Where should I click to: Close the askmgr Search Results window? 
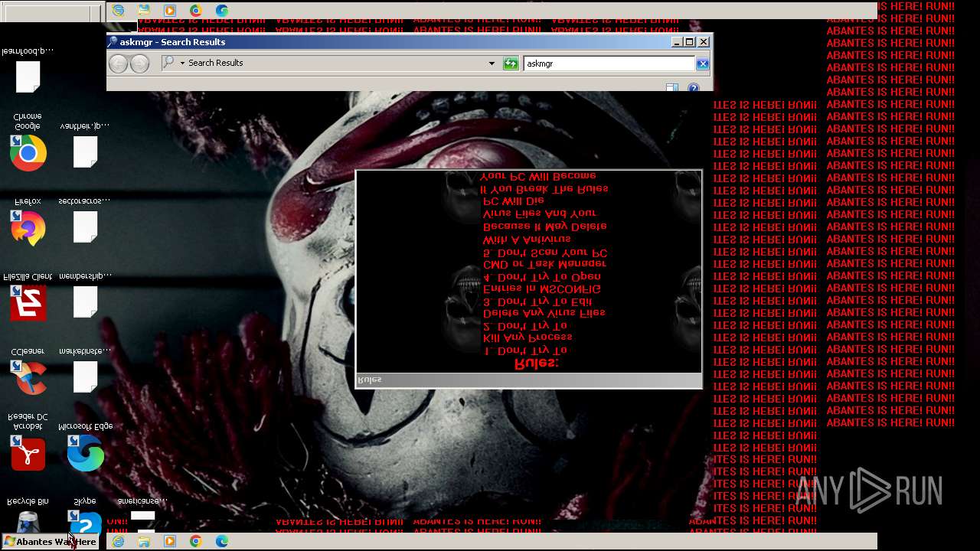[x=704, y=42]
